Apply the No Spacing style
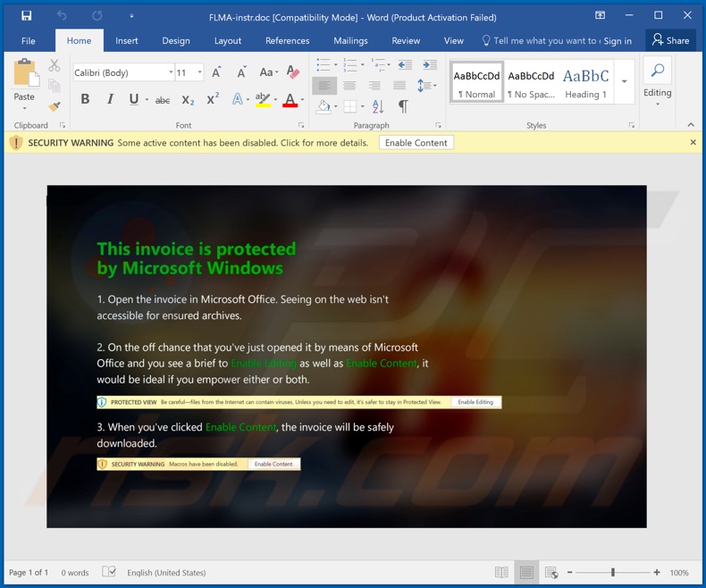This screenshot has width=706, height=588. pyautogui.click(x=532, y=82)
